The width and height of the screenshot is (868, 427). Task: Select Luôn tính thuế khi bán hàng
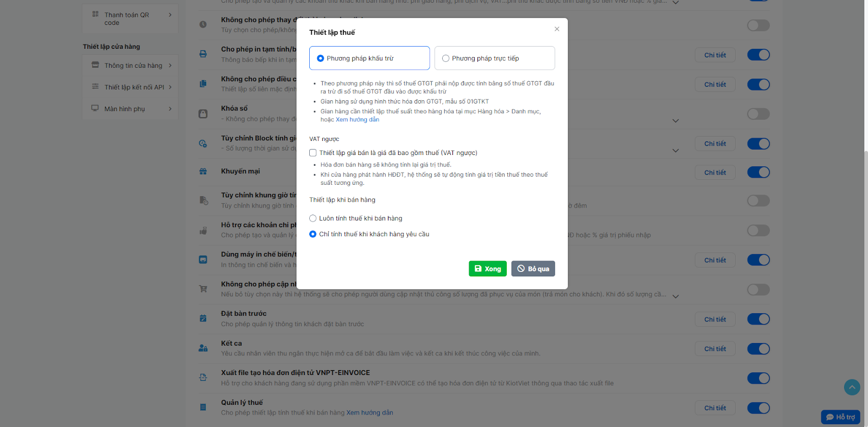313,218
